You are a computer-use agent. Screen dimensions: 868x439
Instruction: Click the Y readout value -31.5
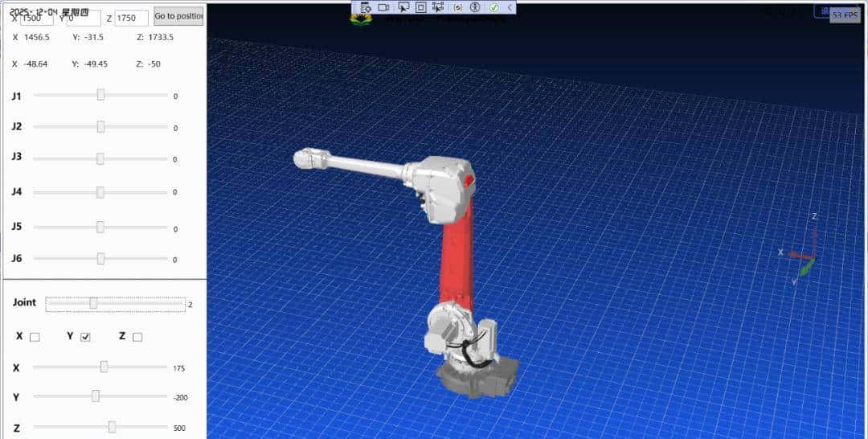pyautogui.click(x=92, y=37)
